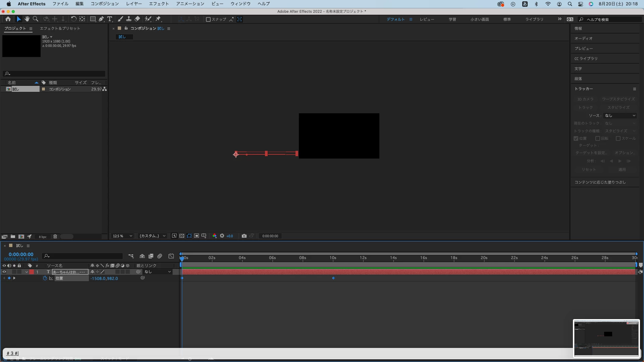Select the Pen tool
Screen dimensions: 644x362
101,19
